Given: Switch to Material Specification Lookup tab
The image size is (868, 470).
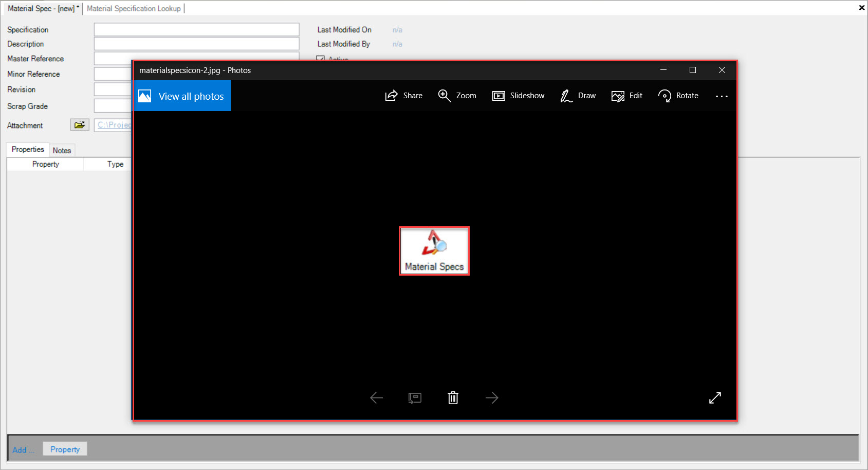Looking at the screenshot, I should tap(134, 8).
